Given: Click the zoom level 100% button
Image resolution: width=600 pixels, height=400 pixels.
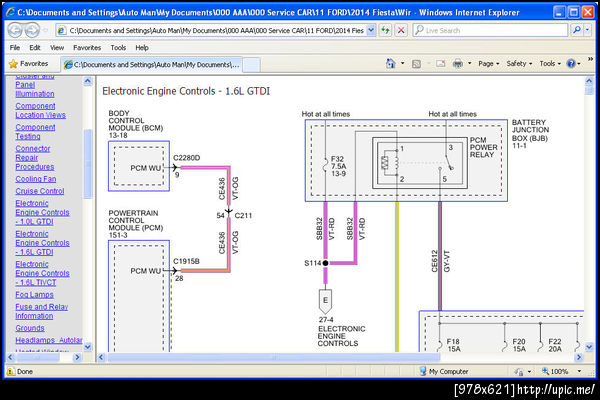Looking at the screenshot, I should pos(556,371).
